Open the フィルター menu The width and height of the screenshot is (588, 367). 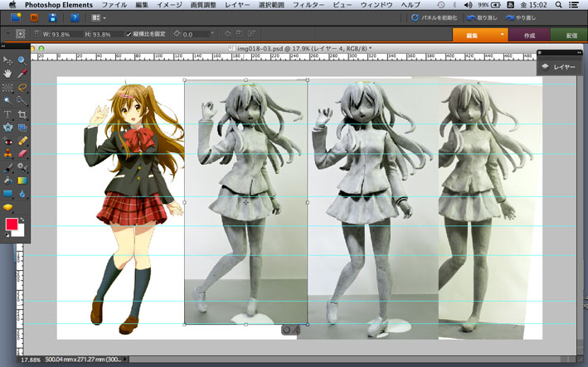[x=309, y=5]
